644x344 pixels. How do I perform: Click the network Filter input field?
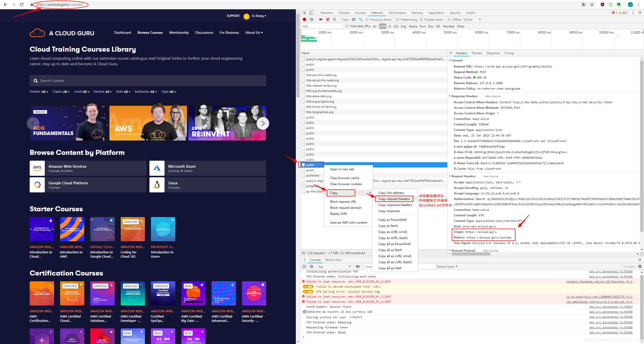tap(321, 26)
